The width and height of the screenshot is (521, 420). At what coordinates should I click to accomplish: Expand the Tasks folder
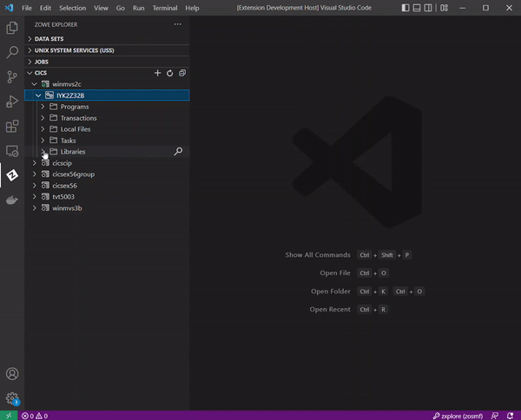43,141
